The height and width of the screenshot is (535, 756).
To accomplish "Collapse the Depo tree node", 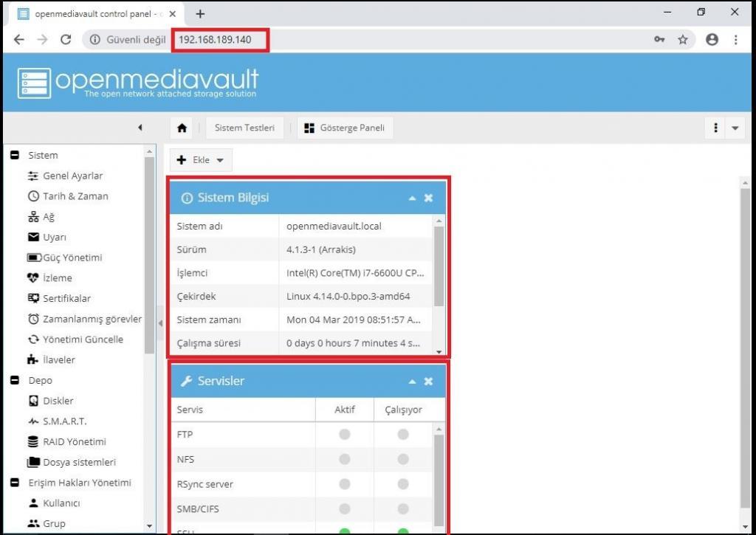I will 15,380.
